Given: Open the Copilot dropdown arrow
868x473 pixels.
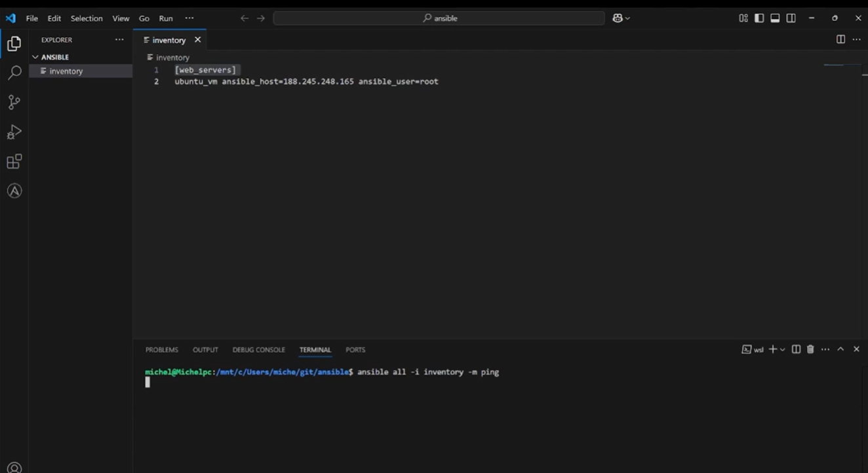Looking at the screenshot, I should (627, 18).
